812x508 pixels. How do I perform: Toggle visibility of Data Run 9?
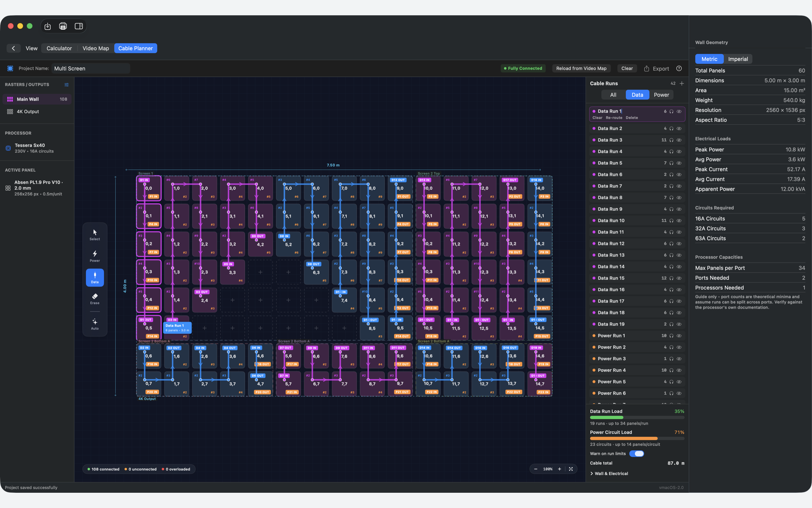point(679,209)
